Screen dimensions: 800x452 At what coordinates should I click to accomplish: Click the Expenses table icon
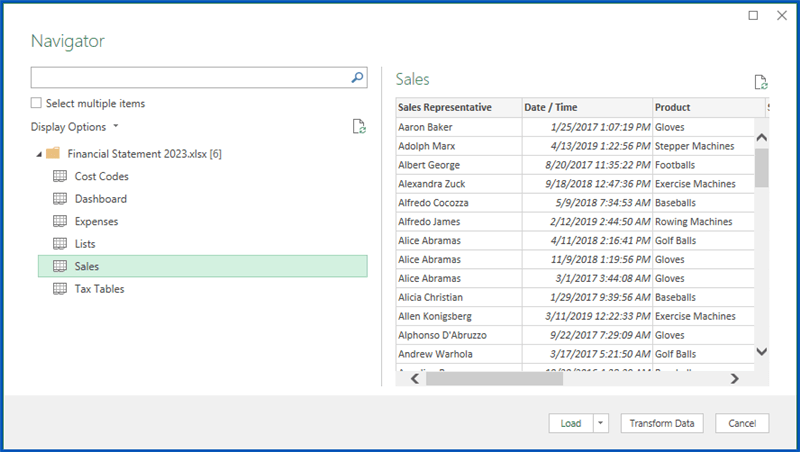point(59,222)
